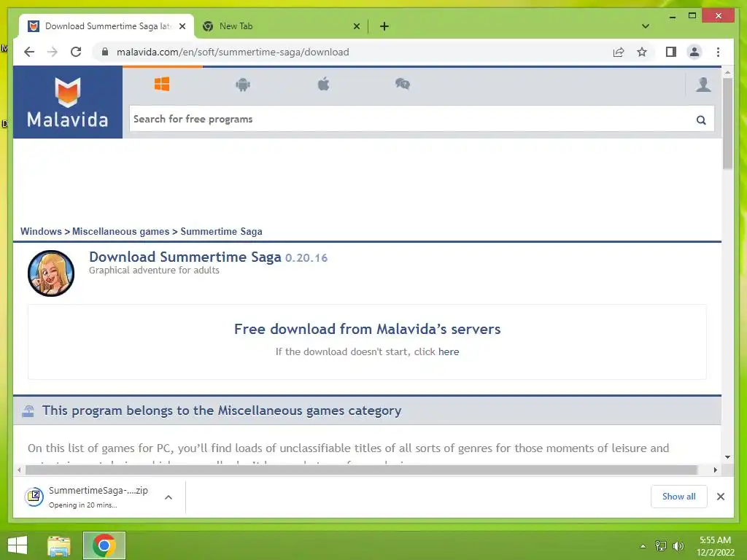Open the volume tray icon
The height and width of the screenshot is (560, 747).
pos(678,546)
